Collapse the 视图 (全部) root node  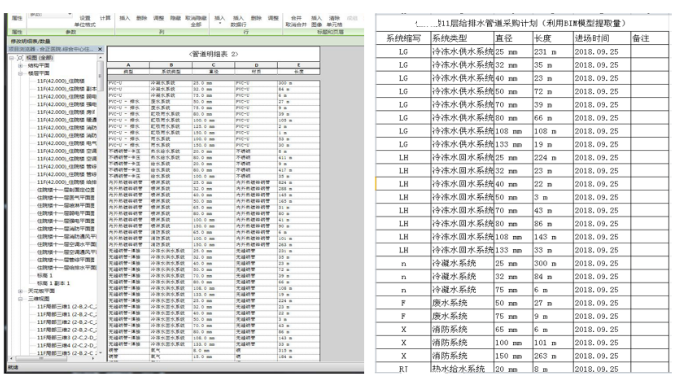[x=12, y=58]
